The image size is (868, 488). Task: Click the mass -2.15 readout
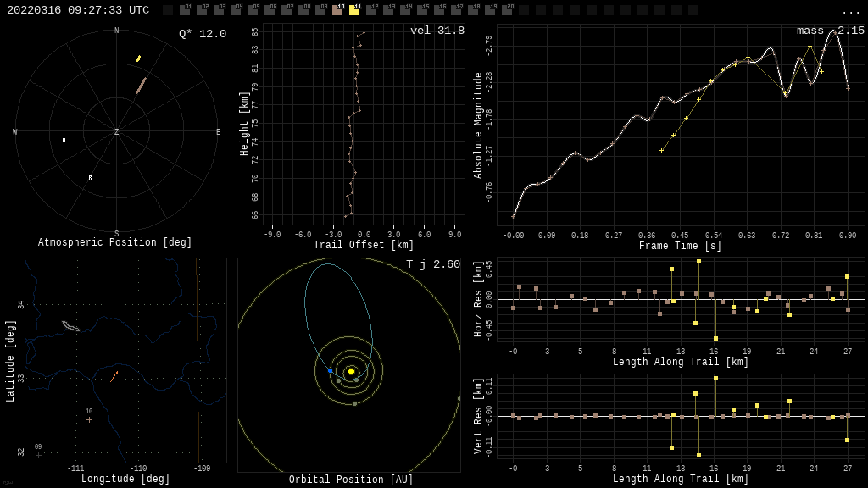831,30
